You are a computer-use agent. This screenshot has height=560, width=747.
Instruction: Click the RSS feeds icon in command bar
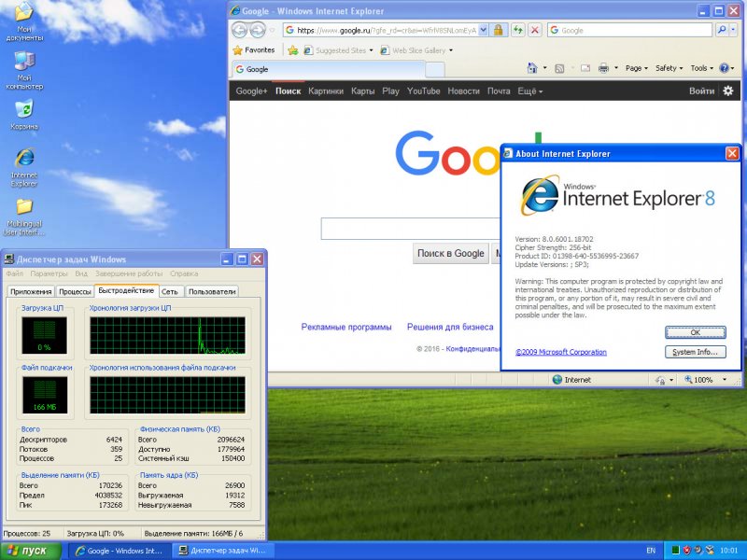(x=559, y=68)
